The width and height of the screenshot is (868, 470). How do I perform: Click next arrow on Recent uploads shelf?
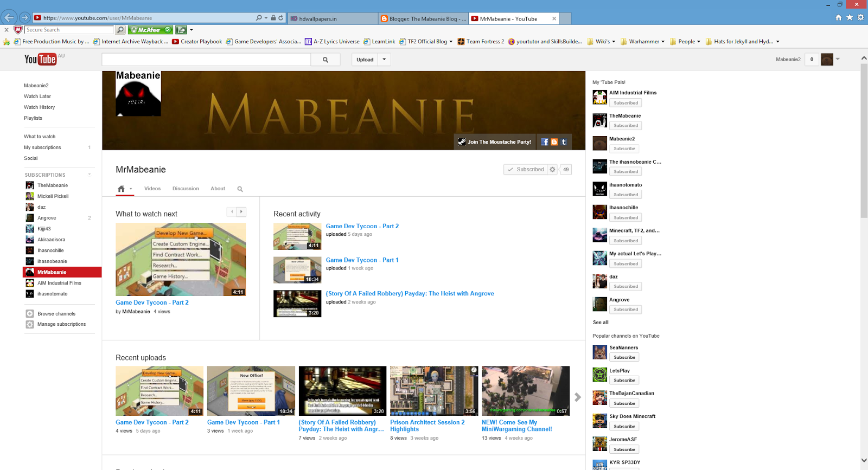point(578,397)
